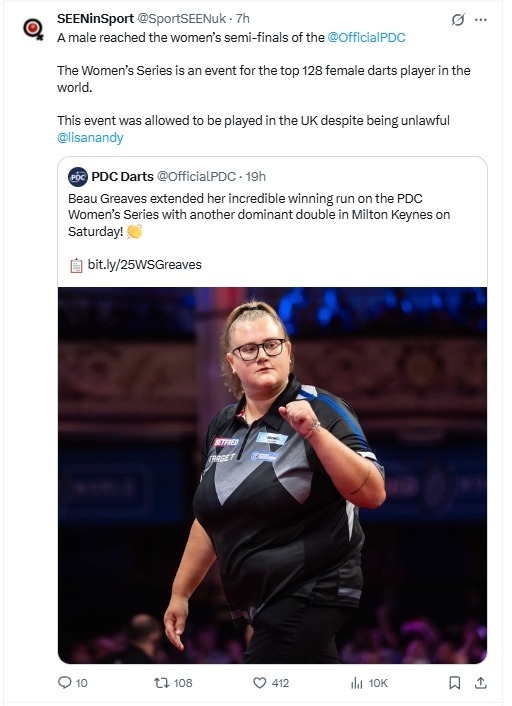Viewport: 512px width, 706px height.
Task: Open the bit.ly/25WSGreaves link
Action: pyautogui.click(x=145, y=264)
